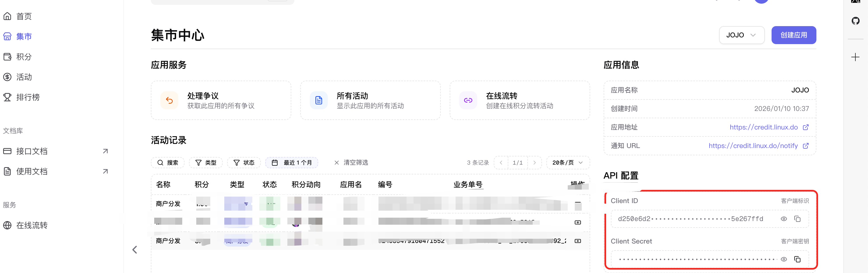
Task: Click the external arrow of 使用文档
Action: coord(105,171)
